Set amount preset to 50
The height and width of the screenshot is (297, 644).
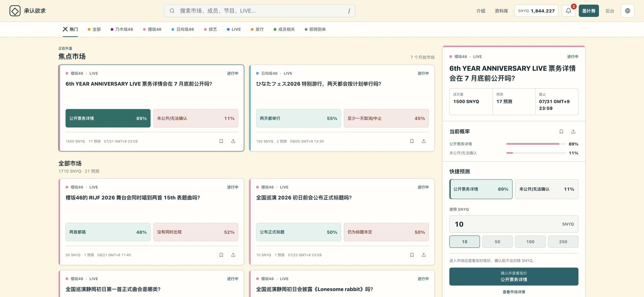point(497,242)
